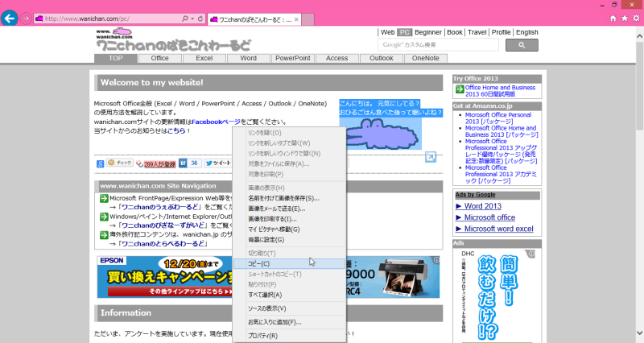Choose 画像をメールで送る(E) menu item
The image size is (644, 343).
click(x=289, y=209)
